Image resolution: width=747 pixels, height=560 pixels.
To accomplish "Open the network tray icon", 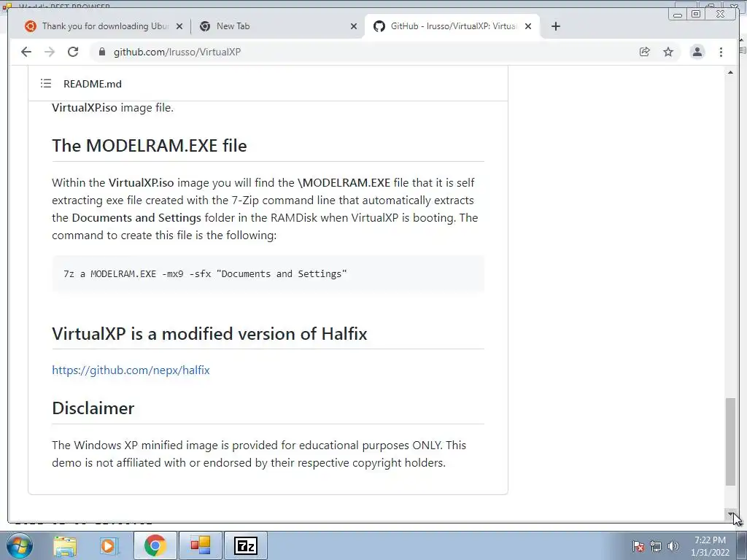I will click(x=656, y=545).
